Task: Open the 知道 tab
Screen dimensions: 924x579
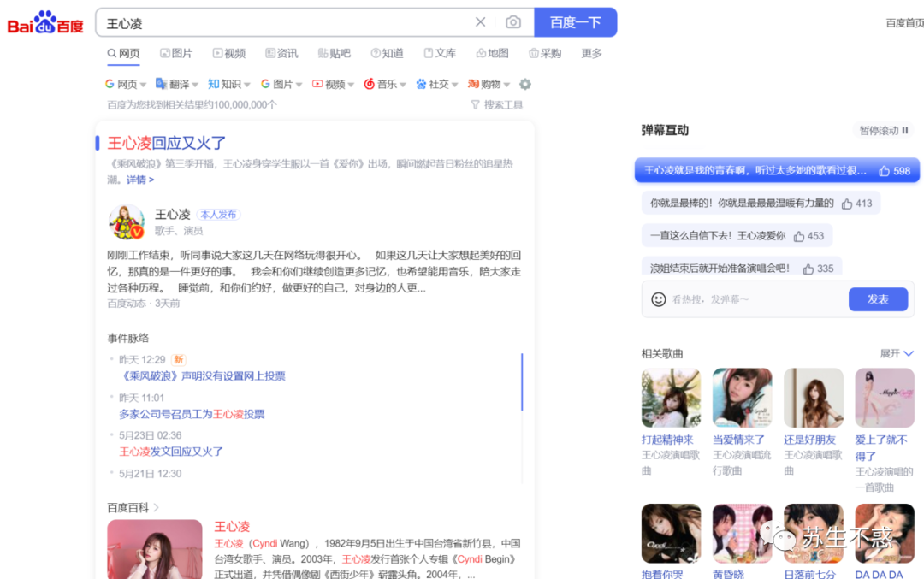Action: tap(388, 54)
